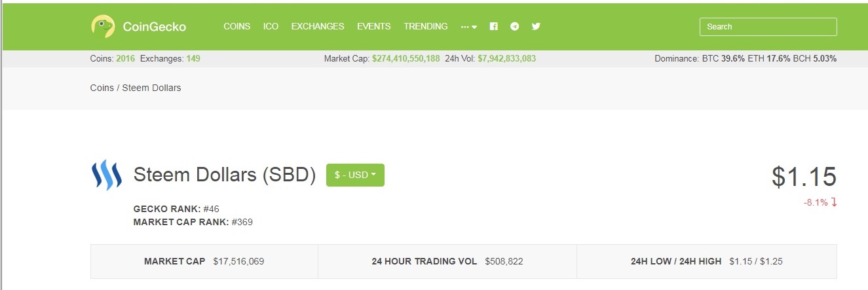This screenshot has height=290, width=868.
Task: Click the red downward price arrow
Action: click(834, 203)
